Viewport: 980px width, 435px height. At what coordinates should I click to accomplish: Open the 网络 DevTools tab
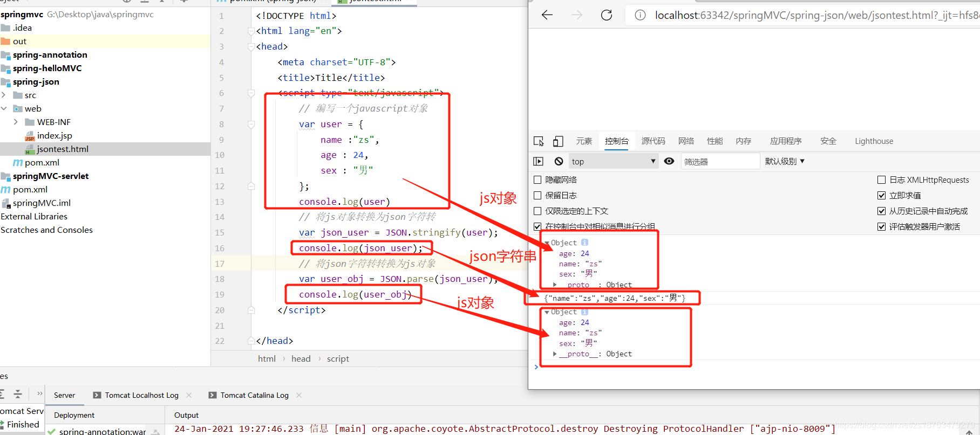click(x=686, y=141)
